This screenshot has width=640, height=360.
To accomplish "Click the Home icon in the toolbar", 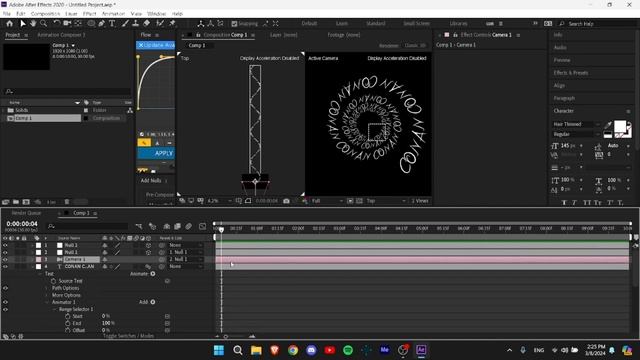I will coord(9,24).
